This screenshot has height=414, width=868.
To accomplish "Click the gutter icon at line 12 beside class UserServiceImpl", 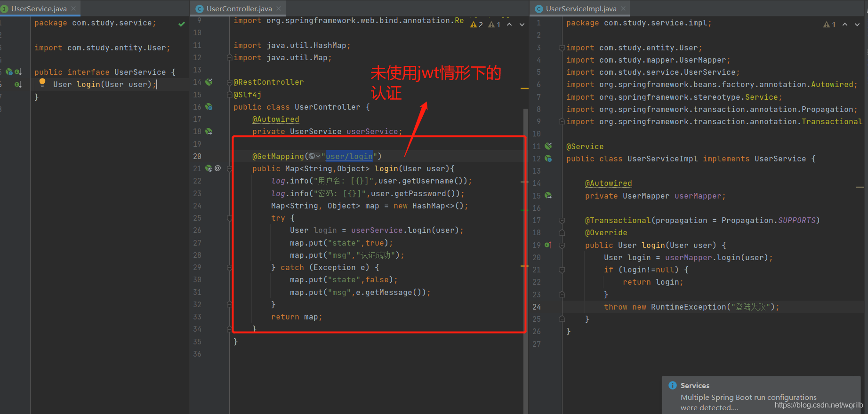I will [548, 159].
